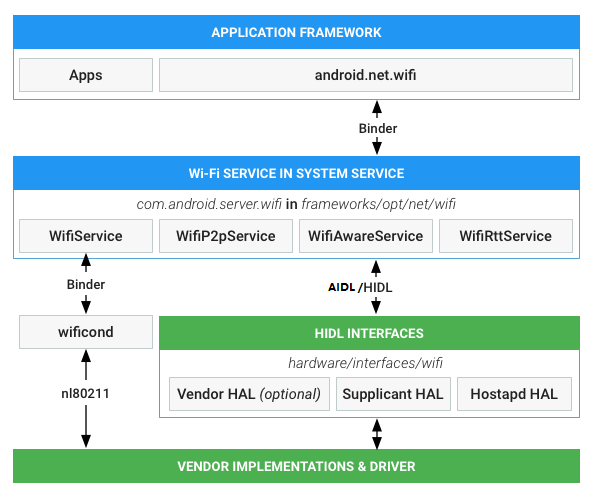Click the com.android.server.wifi path text
Viewport: 600px width, 500px height.
coord(209,204)
